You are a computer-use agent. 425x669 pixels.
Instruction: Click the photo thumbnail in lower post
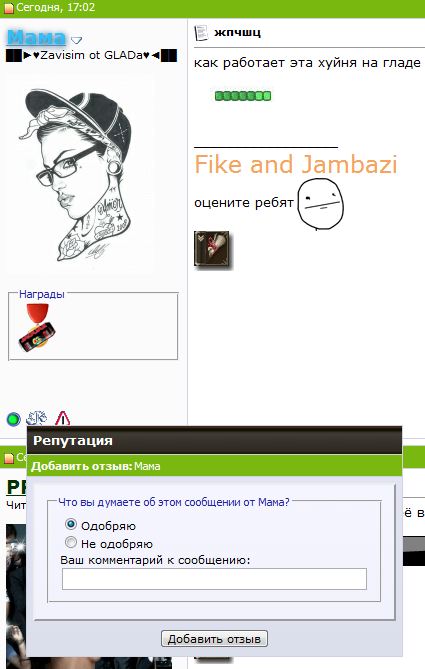[x=16, y=596]
